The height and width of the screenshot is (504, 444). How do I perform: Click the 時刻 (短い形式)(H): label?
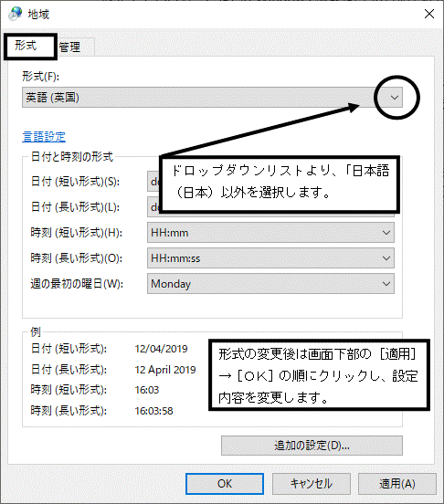coord(77,233)
